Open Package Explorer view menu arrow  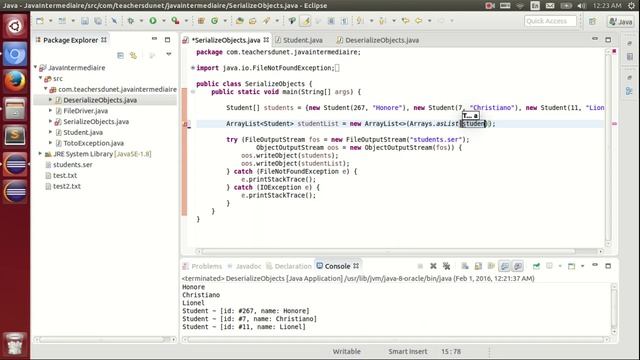169,54
